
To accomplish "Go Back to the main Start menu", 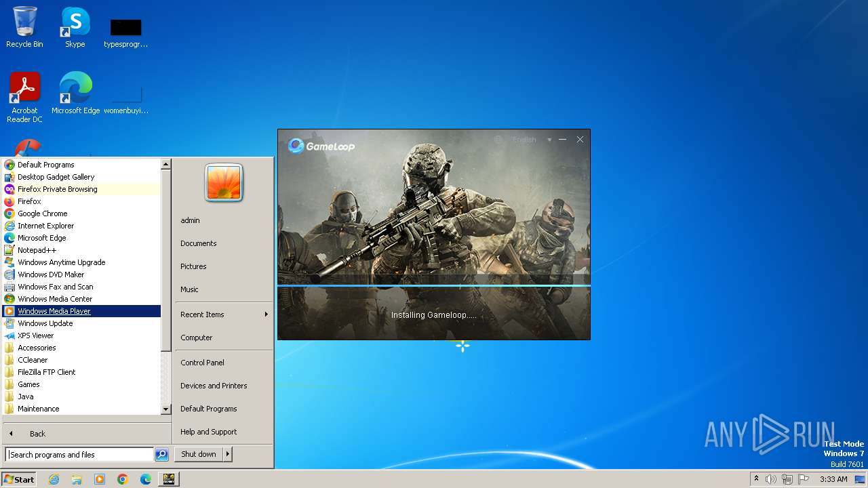I will tap(86, 434).
